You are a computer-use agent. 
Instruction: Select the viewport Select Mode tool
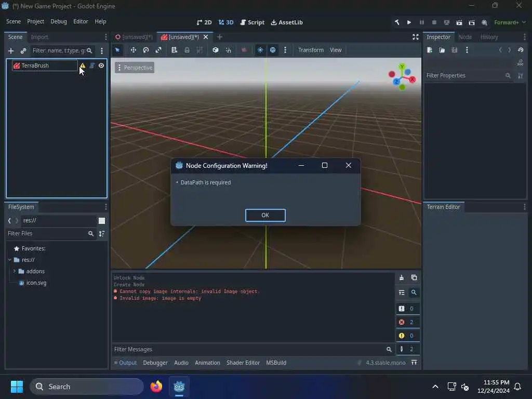[117, 50]
